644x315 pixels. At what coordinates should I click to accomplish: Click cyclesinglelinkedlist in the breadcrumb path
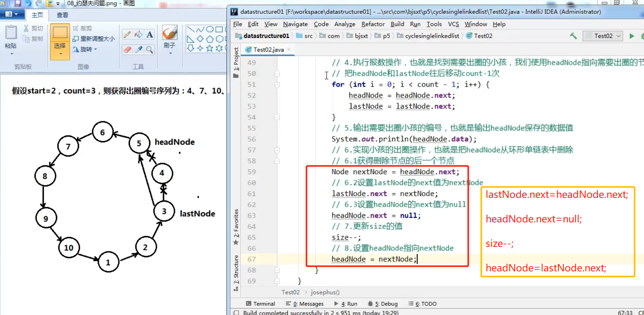(432, 36)
